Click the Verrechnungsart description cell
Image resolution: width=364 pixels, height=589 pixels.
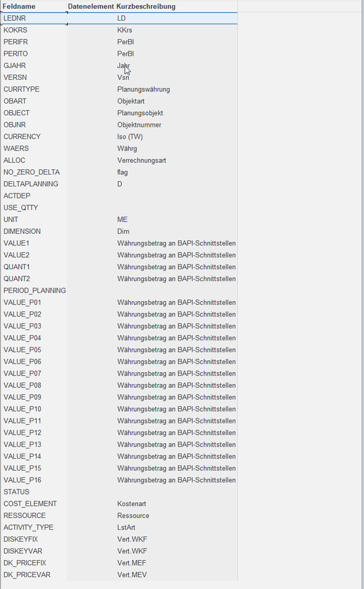tap(176, 160)
